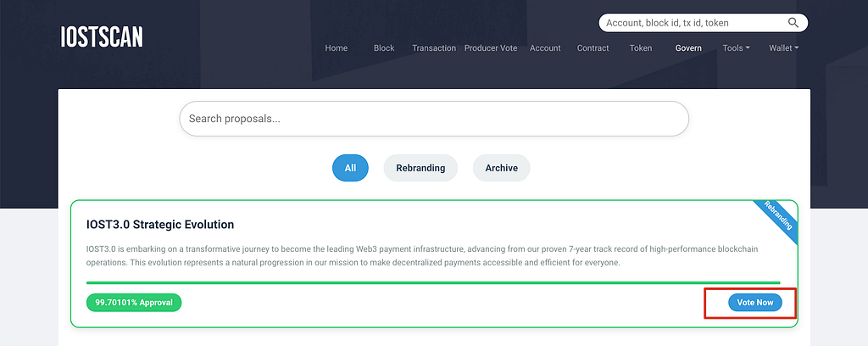Show Archive proposals
The width and height of the screenshot is (868, 346).
tap(502, 168)
